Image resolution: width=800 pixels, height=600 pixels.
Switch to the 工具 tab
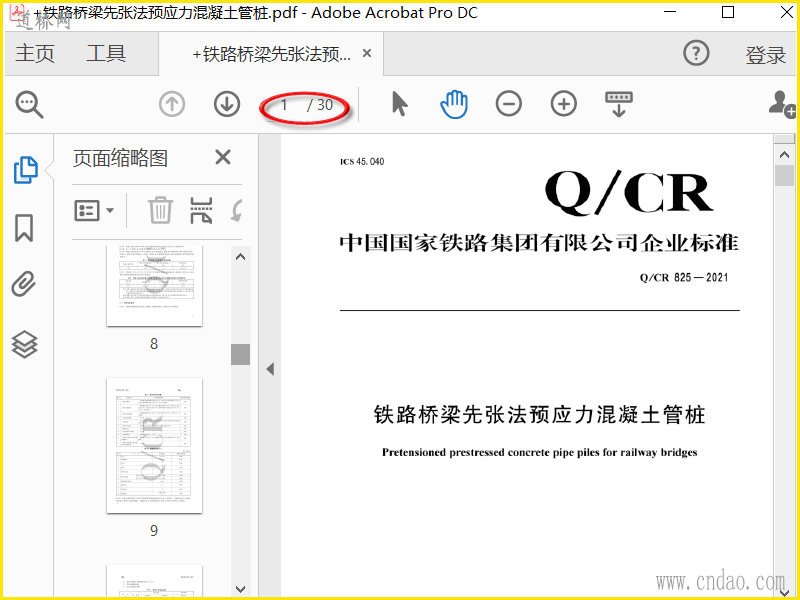[x=106, y=54]
